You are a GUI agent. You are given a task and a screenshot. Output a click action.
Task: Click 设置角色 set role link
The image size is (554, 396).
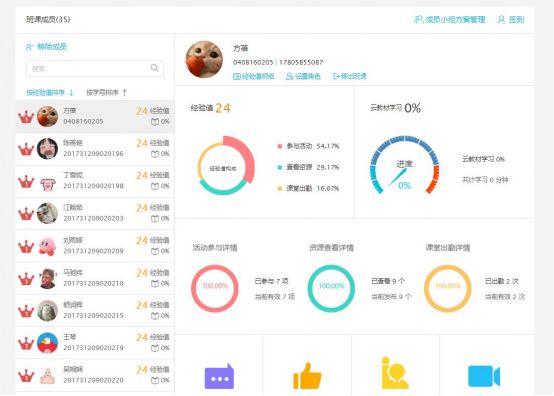tap(303, 76)
